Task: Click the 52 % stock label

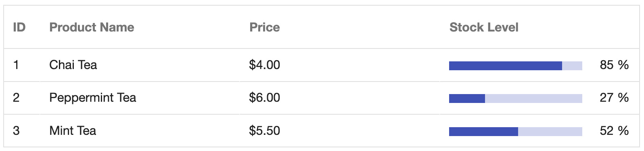Action: 614,131
